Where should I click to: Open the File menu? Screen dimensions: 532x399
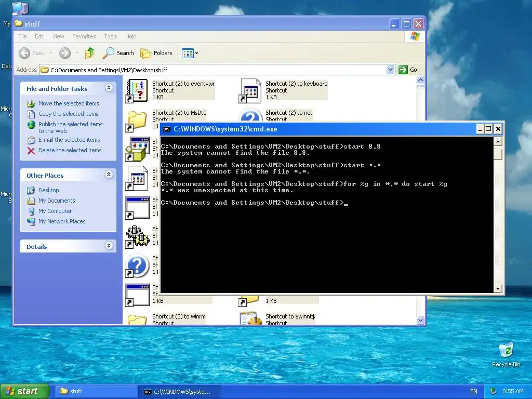tap(22, 36)
